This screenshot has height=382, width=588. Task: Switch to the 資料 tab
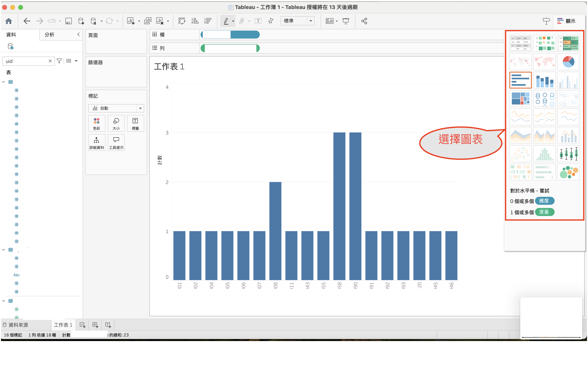point(11,35)
